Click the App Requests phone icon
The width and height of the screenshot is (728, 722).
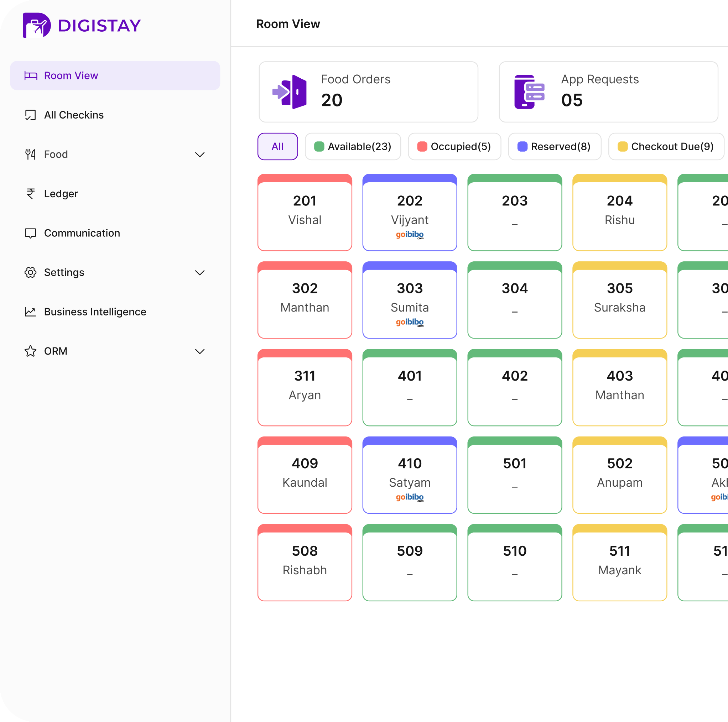pyautogui.click(x=528, y=91)
